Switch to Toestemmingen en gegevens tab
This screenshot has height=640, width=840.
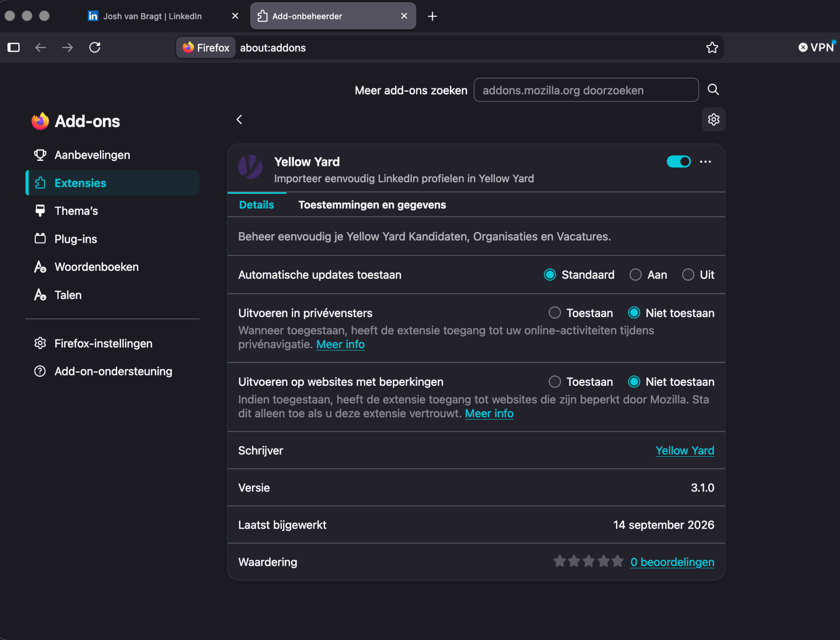point(372,205)
